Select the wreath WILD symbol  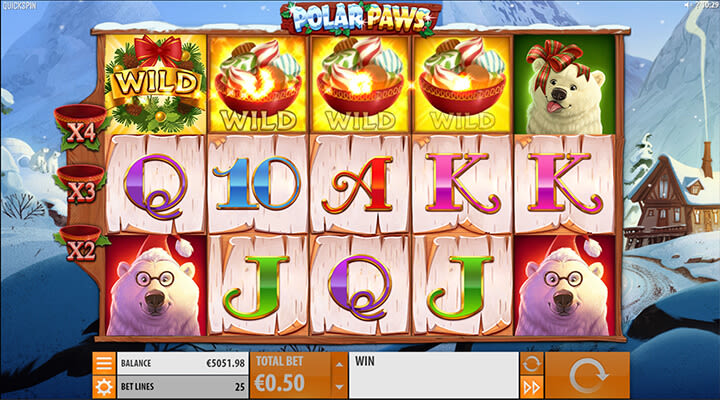[x=156, y=84]
